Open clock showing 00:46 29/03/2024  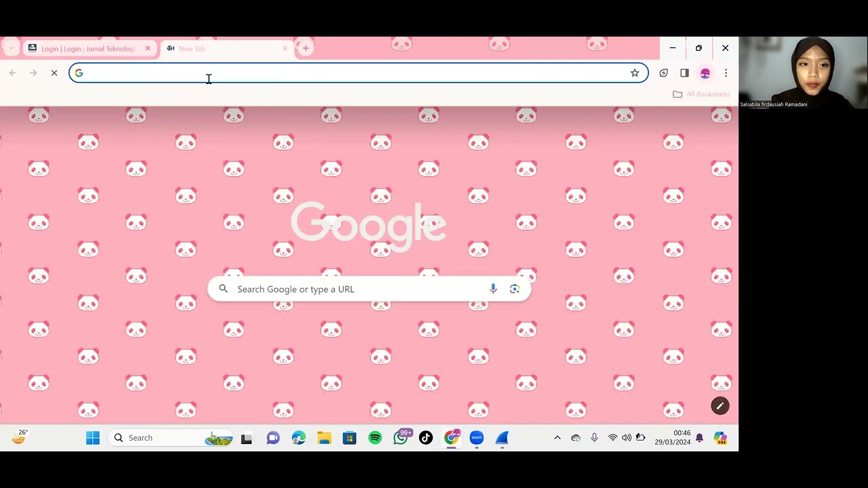point(672,438)
